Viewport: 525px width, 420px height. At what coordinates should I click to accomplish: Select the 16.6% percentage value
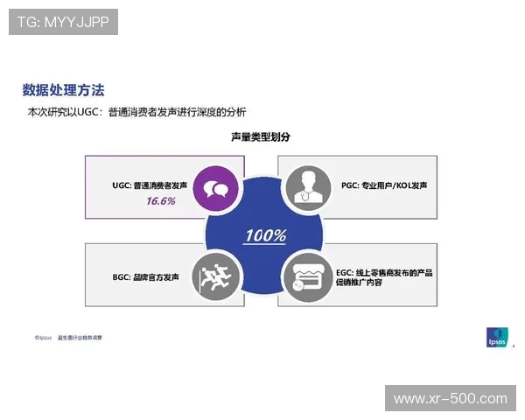coord(161,201)
